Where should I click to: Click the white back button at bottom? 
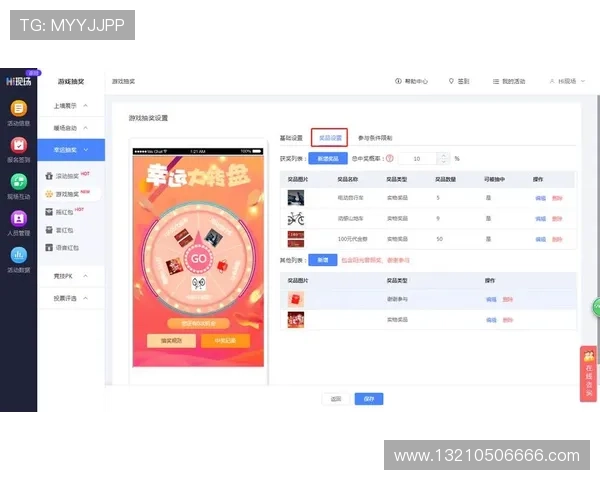[x=336, y=399]
